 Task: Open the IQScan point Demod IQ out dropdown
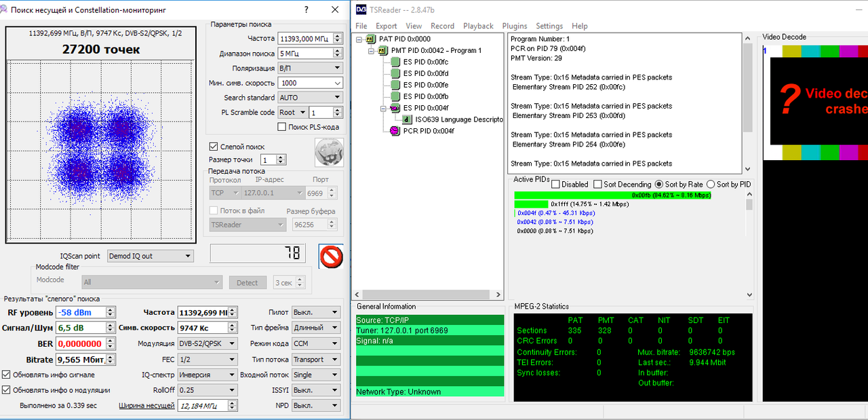[149, 256]
